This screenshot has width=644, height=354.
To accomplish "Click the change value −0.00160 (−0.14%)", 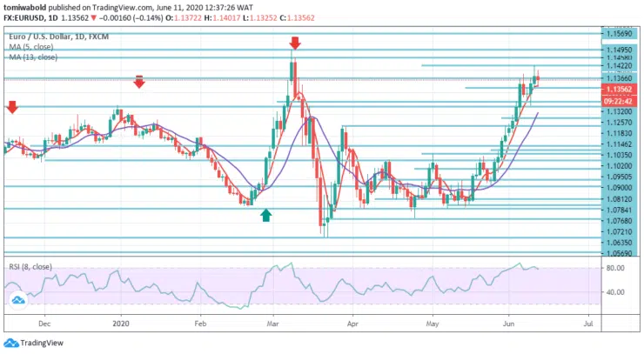I will click(131, 18).
